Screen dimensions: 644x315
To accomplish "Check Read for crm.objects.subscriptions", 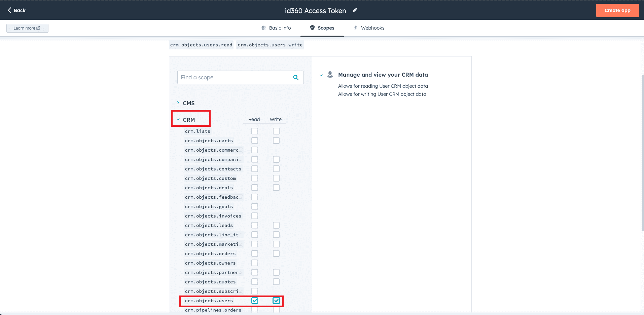I will click(255, 291).
